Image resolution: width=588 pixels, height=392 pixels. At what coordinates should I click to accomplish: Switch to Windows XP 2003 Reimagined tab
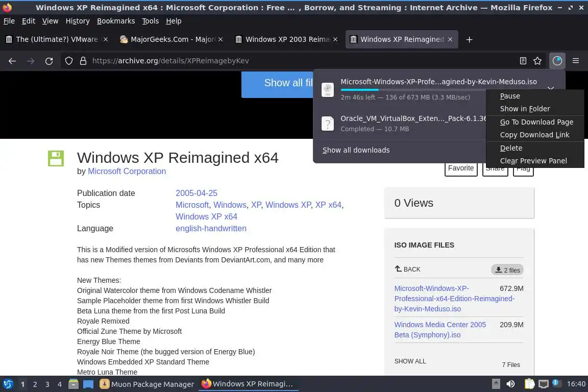pyautogui.click(x=286, y=39)
